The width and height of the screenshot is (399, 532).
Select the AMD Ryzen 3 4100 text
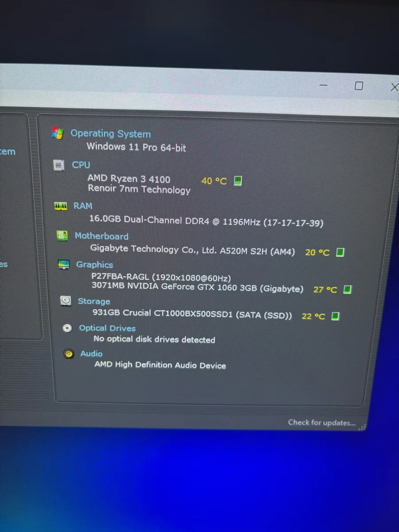coord(129,179)
